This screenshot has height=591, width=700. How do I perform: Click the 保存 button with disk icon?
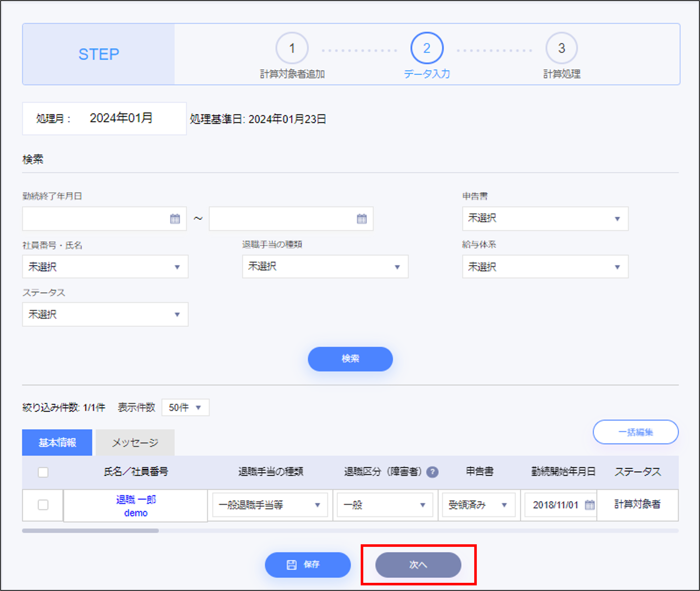click(307, 564)
